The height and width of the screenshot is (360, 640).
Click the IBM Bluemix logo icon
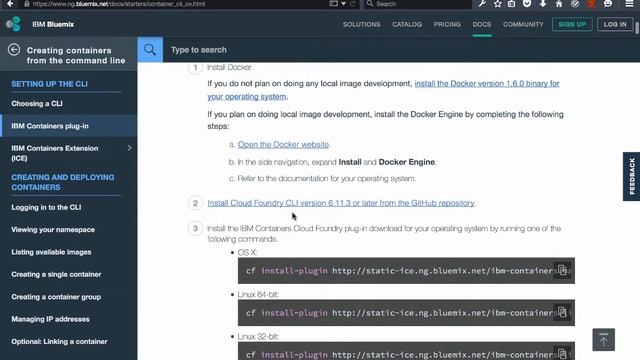[x=13, y=24]
